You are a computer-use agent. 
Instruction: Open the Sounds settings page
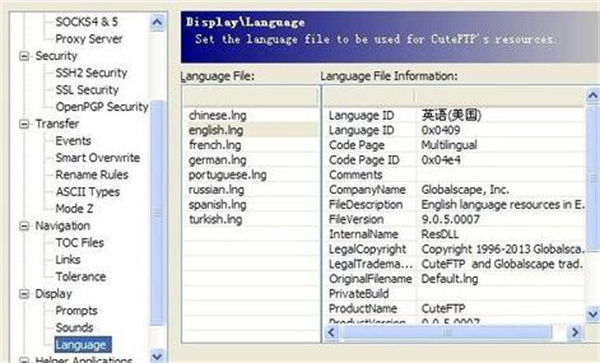74,327
